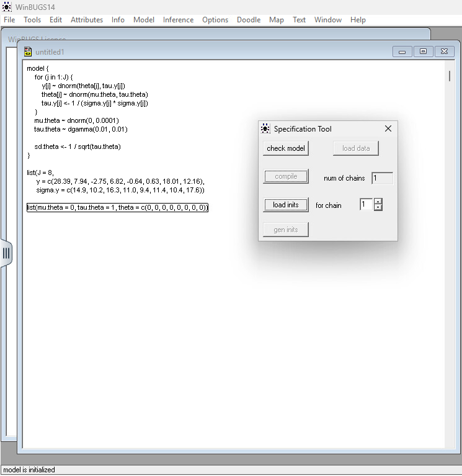Screen dimensions: 462x476
Task: Maximize the untitled1 document window
Action: 424,52
